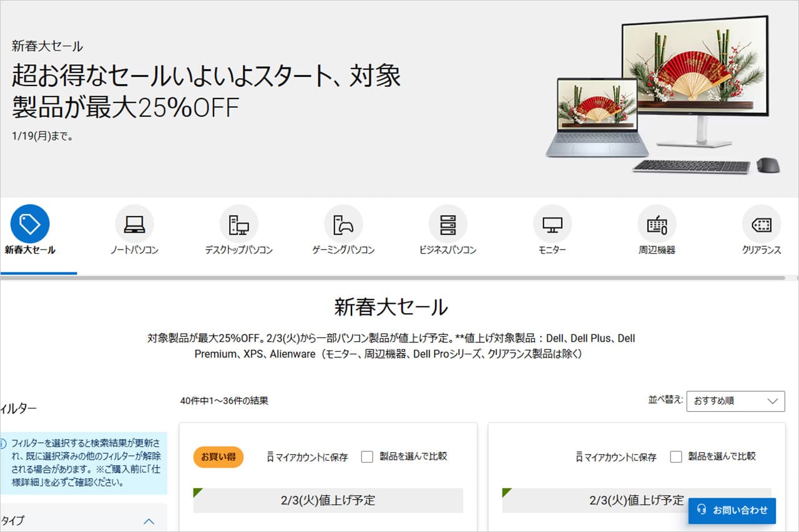
Task: Open the おすすめ順 sort dropdown
Action: click(x=735, y=401)
